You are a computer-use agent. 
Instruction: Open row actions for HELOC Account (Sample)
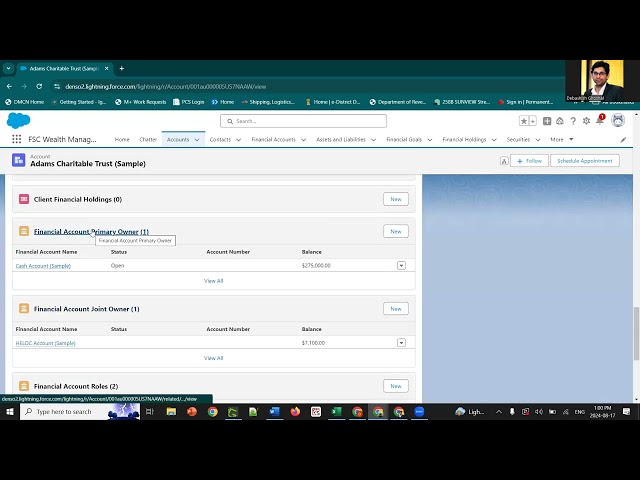click(401, 343)
